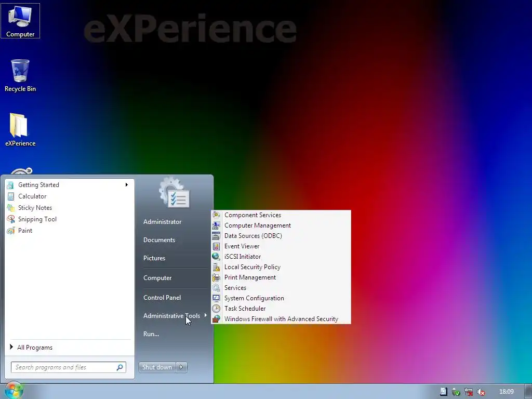Click the Sticky Notes icon
Image resolution: width=532 pixels, height=399 pixels.
pos(10,208)
